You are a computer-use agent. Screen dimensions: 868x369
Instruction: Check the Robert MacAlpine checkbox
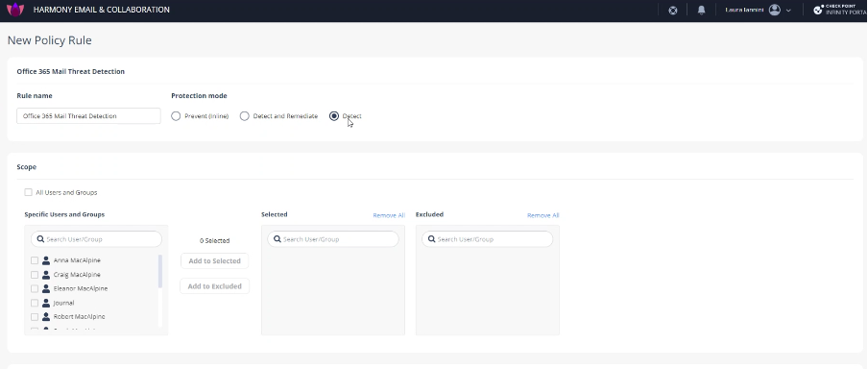tap(35, 317)
